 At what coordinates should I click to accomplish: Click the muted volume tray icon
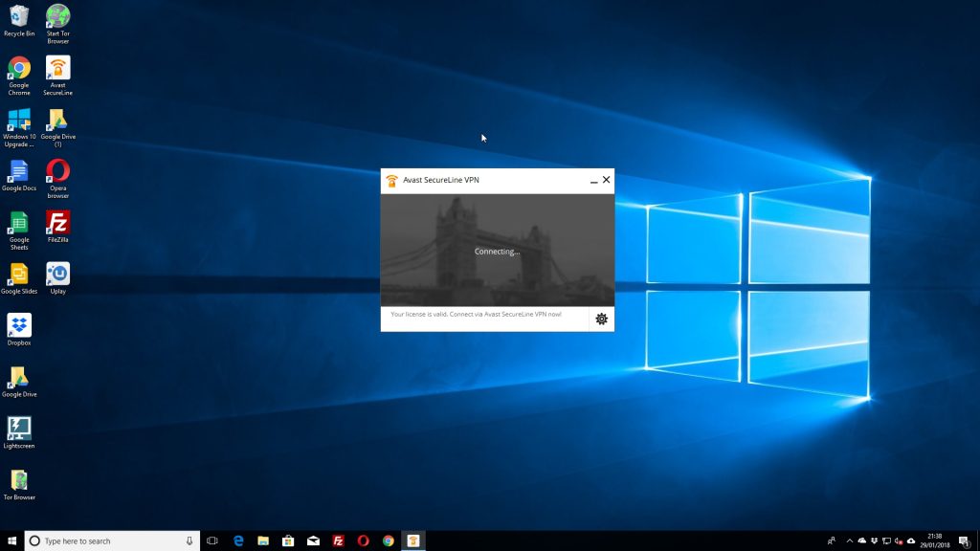coord(899,541)
